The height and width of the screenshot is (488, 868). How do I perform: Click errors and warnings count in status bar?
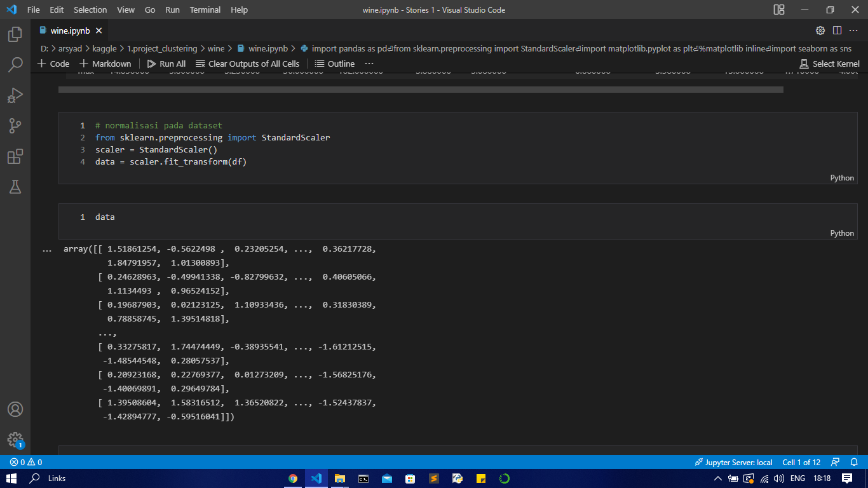(26, 462)
